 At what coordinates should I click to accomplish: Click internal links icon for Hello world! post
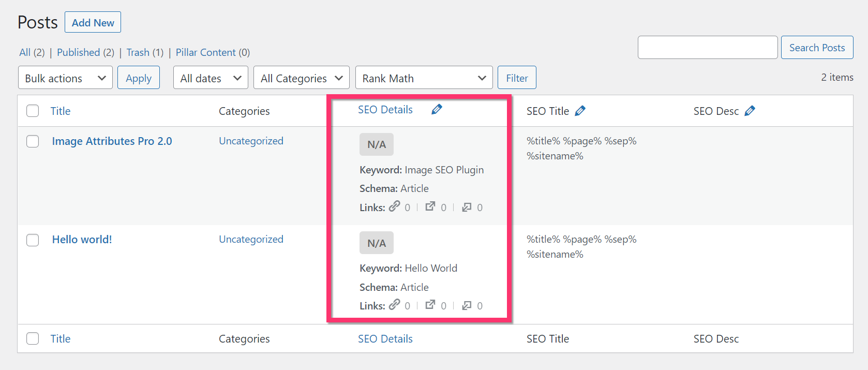coord(395,305)
